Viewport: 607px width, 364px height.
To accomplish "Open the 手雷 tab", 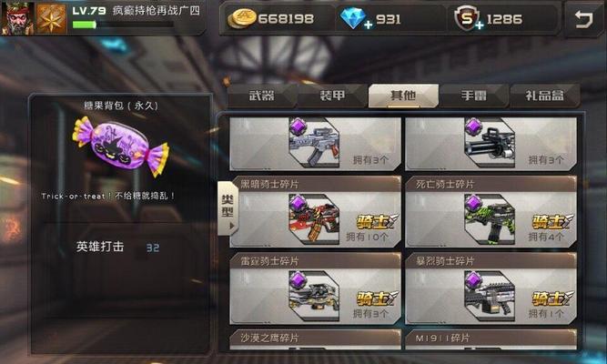I will coord(474,96).
